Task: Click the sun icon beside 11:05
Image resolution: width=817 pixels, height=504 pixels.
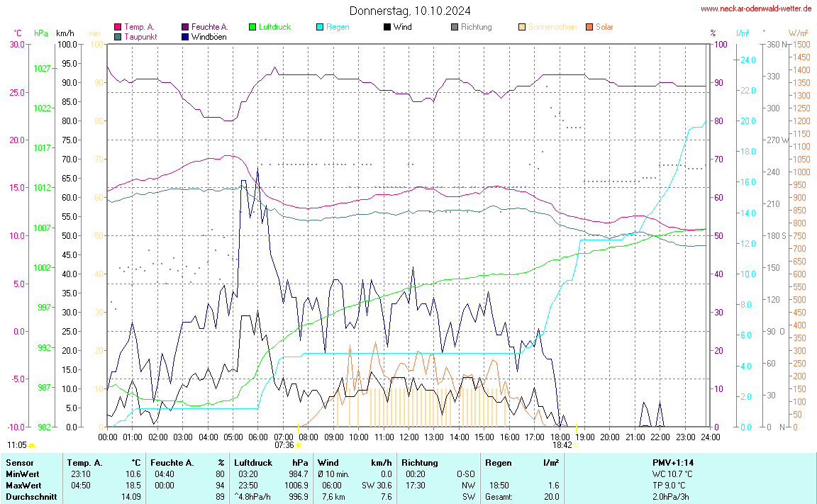Action: 32,445
